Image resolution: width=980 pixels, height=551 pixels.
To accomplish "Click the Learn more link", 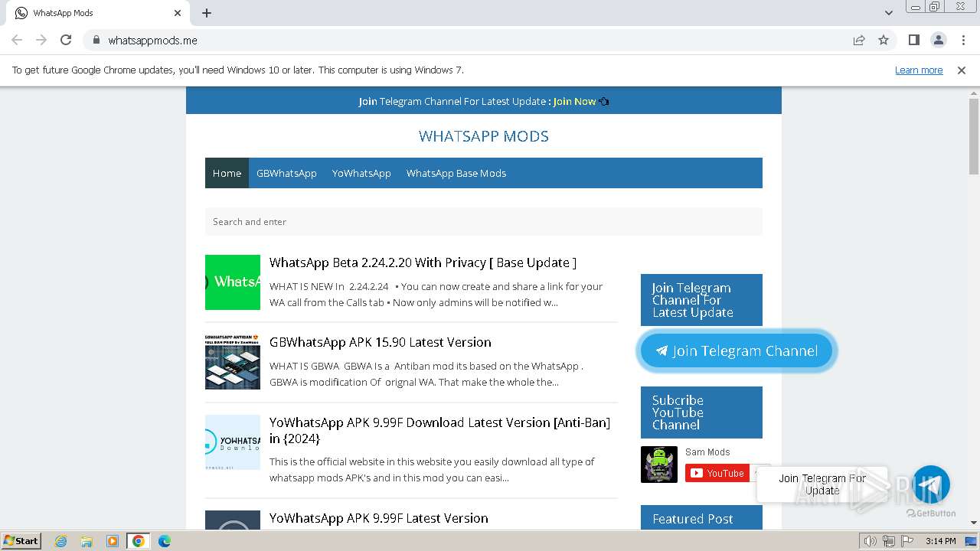I will 919,70.
